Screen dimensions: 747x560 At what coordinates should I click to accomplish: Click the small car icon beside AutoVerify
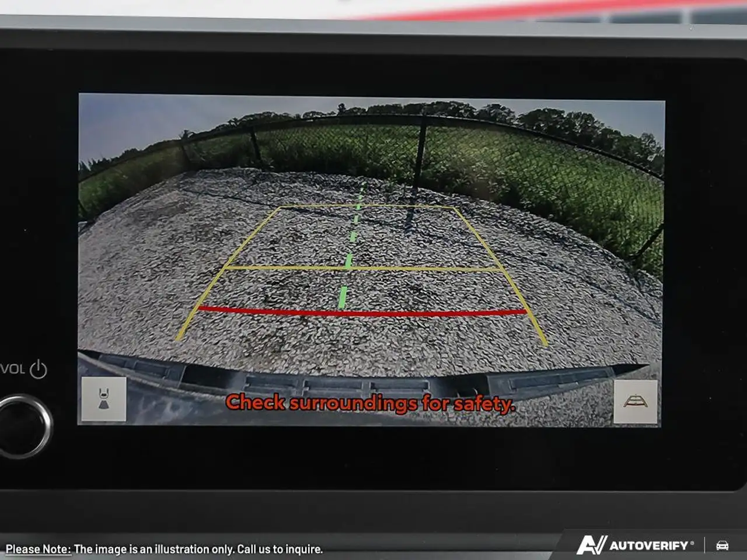(x=722, y=545)
